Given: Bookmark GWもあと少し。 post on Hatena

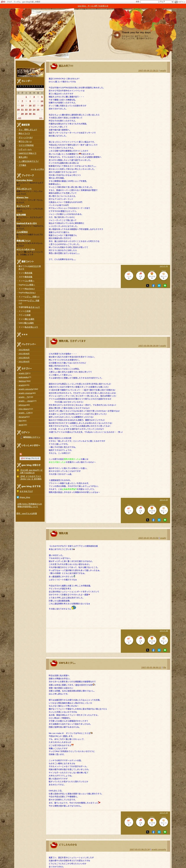Looking at the screenshot, I should tap(159, 832).
